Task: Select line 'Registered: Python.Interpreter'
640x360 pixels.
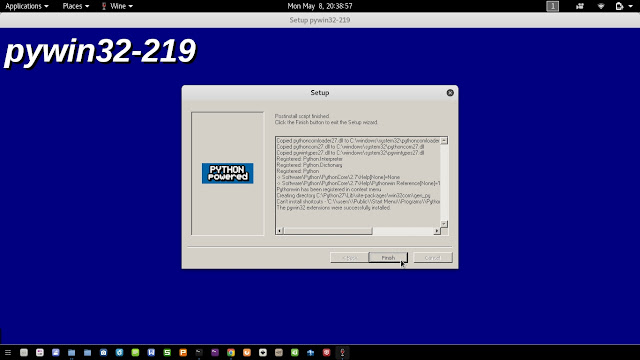Action: [310, 159]
